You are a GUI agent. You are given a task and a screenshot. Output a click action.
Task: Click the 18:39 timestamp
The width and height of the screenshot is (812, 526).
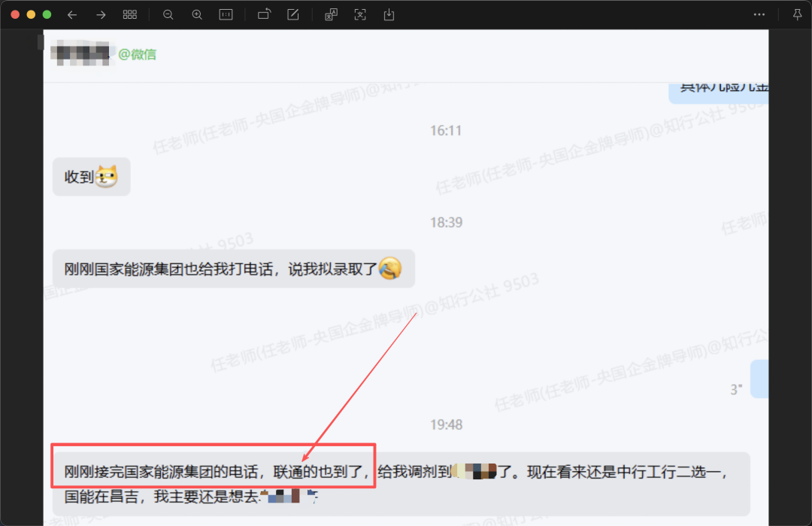(446, 222)
